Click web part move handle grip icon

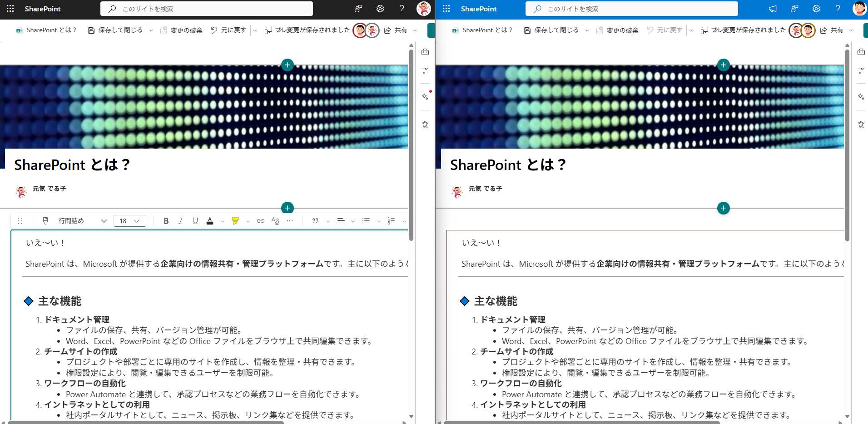pos(20,221)
